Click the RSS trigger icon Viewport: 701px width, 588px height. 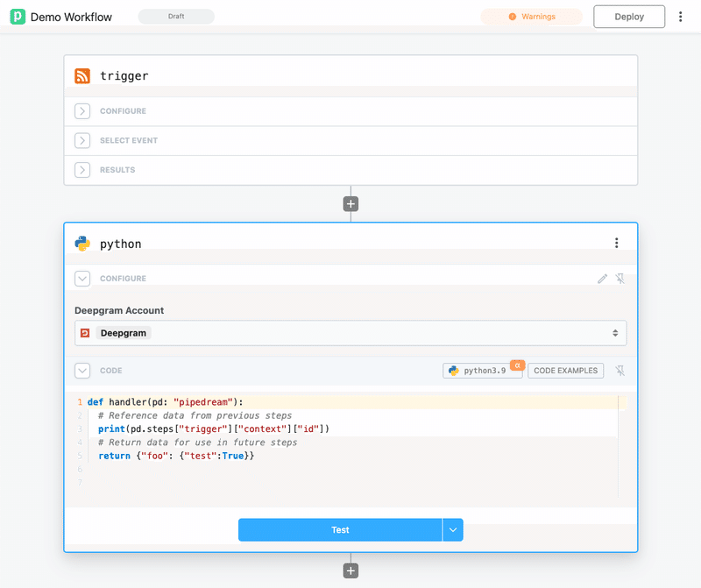(82, 75)
